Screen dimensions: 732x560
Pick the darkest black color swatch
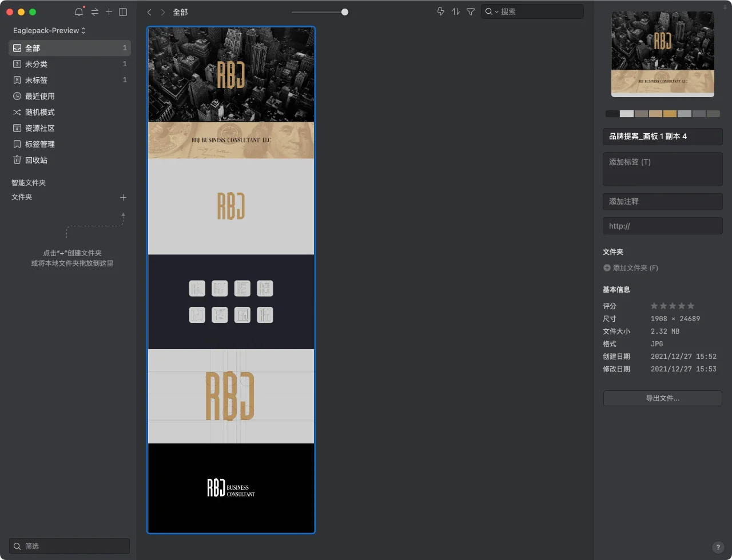pyautogui.click(x=612, y=114)
